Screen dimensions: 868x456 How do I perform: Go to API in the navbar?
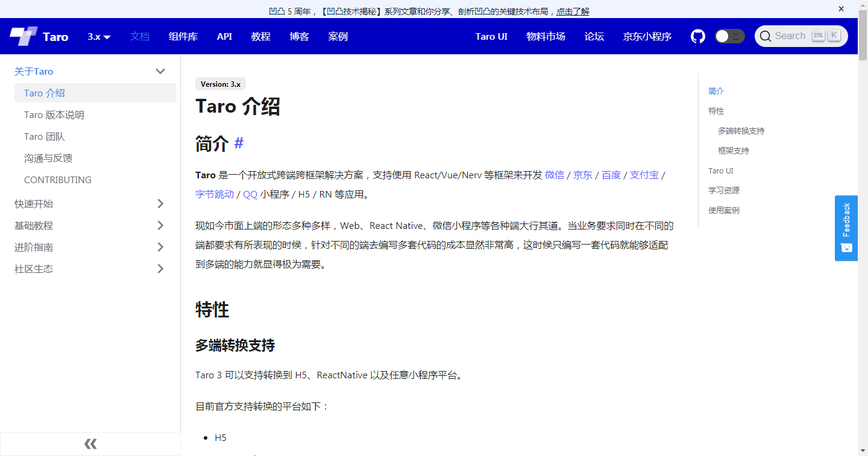tap(224, 36)
